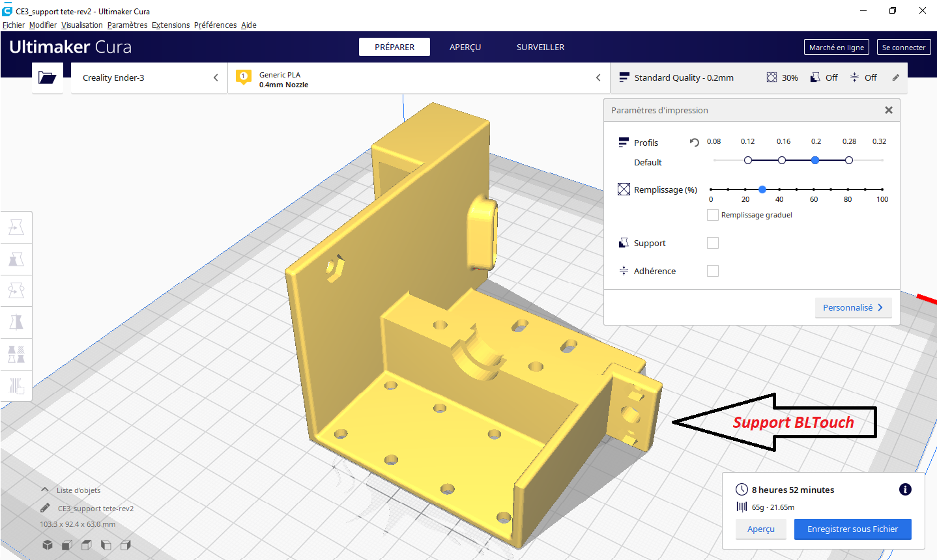
Task: Click the pencil icon beside Off settings
Action: [896, 77]
